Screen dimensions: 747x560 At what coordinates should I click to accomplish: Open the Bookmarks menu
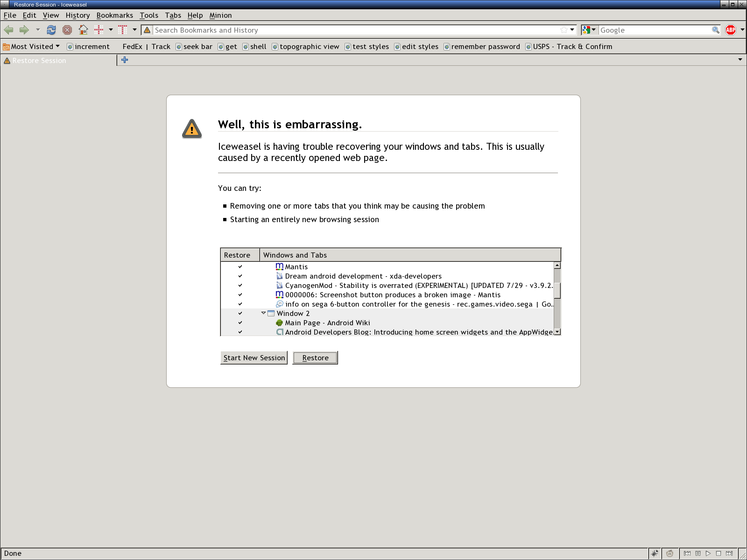pyautogui.click(x=115, y=15)
